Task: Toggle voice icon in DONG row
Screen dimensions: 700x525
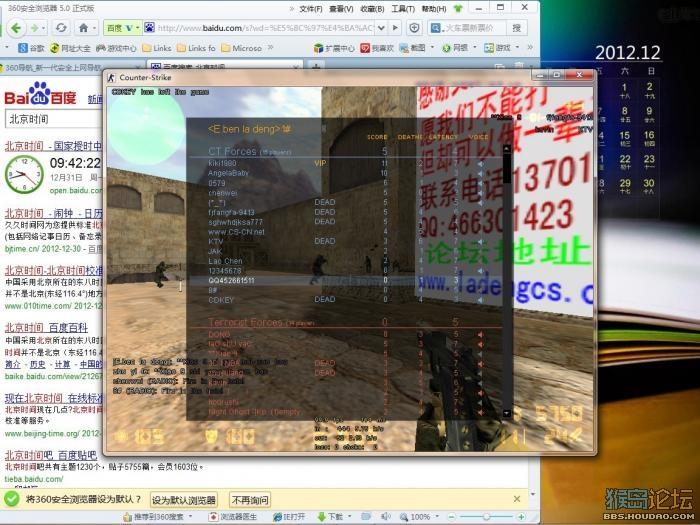Action: 480,334
